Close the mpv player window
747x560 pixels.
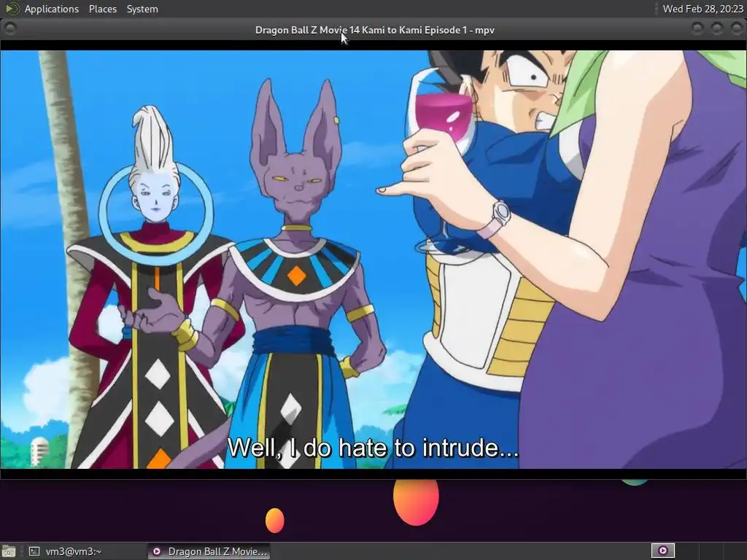pos(736,29)
